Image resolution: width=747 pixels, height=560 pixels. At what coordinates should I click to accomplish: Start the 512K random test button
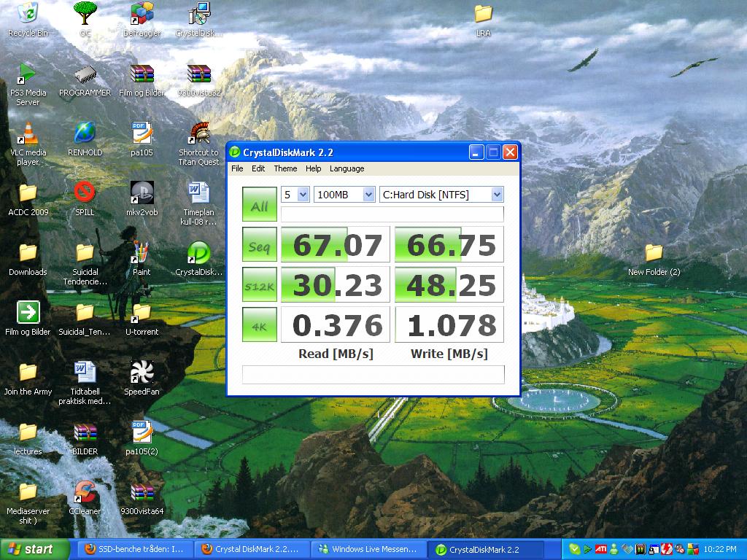(260, 284)
